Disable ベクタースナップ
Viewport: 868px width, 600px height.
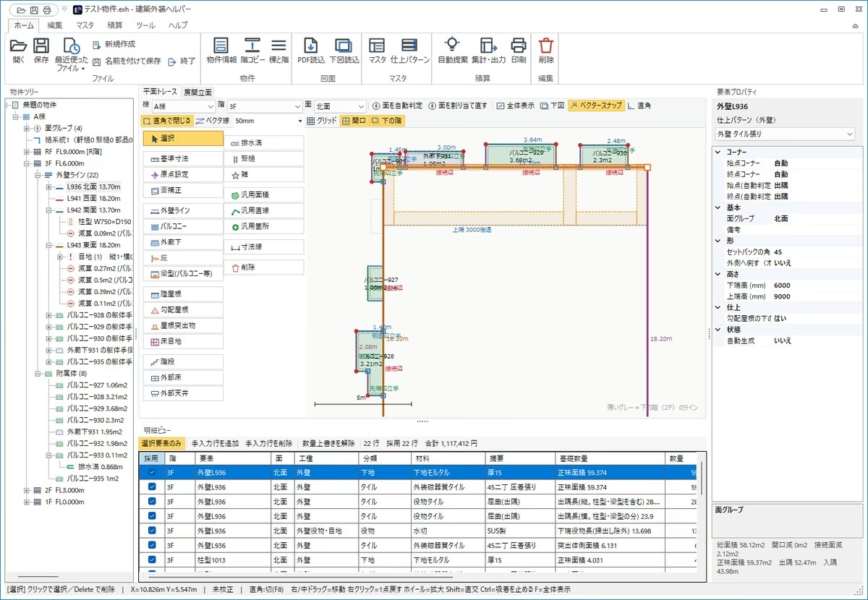tap(596, 106)
